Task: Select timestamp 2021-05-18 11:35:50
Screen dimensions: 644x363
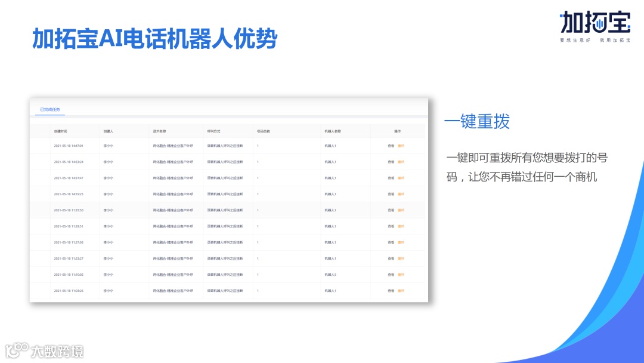Action: click(x=69, y=210)
